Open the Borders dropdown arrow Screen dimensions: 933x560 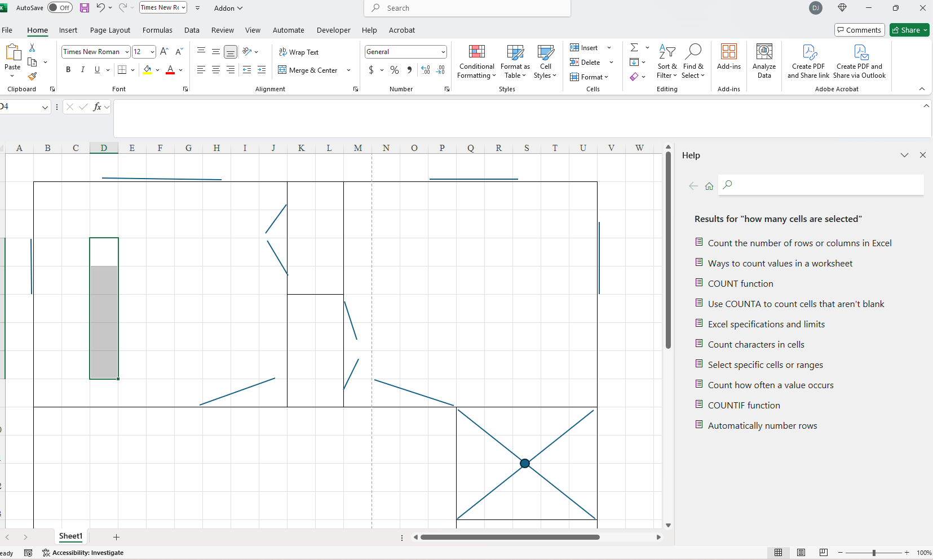[132, 70]
